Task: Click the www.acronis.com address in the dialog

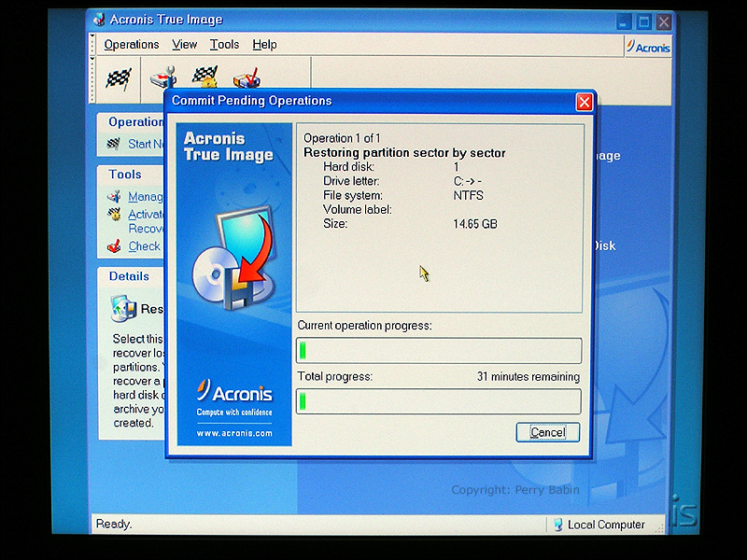Action: tap(234, 433)
